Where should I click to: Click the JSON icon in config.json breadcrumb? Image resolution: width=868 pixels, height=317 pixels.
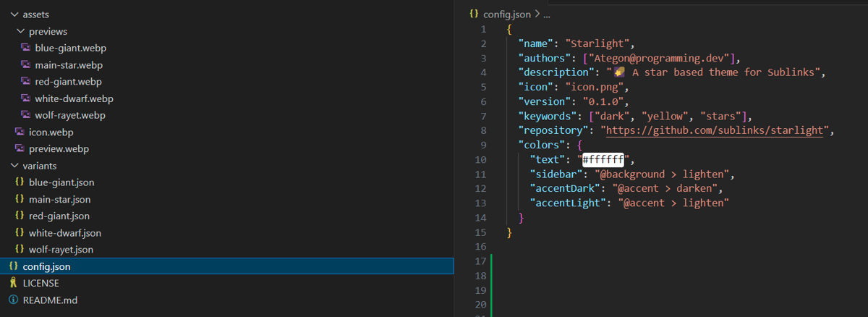(x=474, y=14)
